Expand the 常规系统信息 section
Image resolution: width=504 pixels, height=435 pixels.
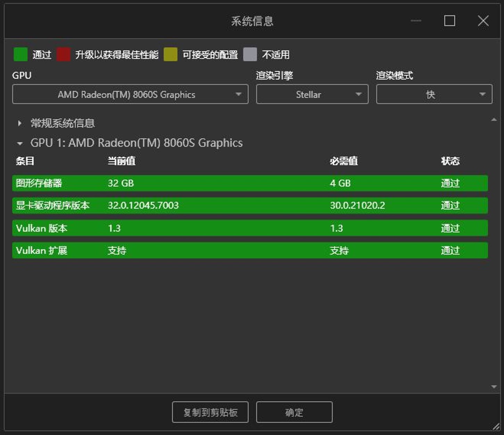click(x=20, y=123)
